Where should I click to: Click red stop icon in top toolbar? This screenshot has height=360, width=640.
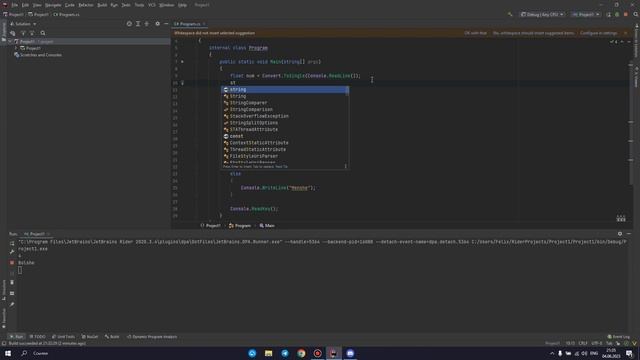click(x=625, y=14)
